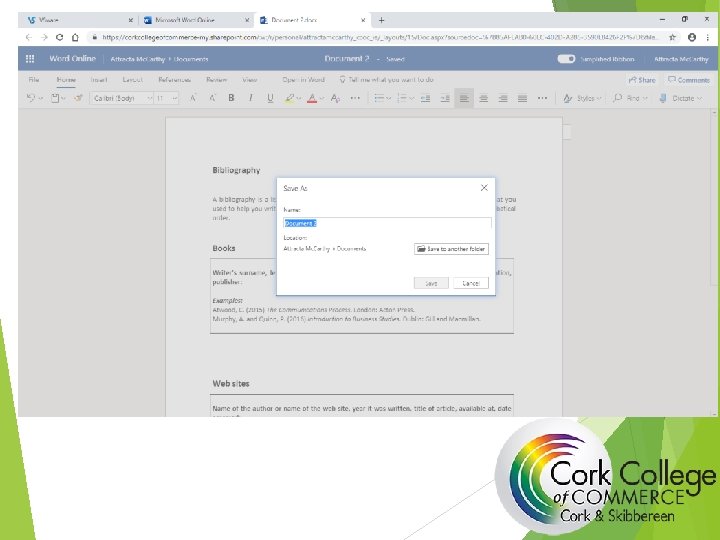Toggle Bold formatting
Image resolution: width=720 pixels, height=540 pixels.
231,98
